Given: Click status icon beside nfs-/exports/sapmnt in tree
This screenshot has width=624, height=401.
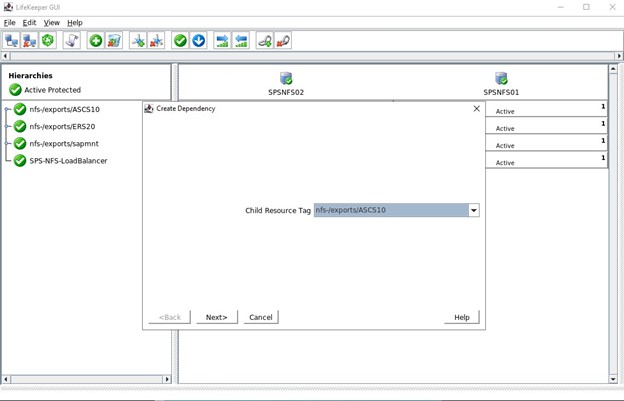Looking at the screenshot, I should pos(20,143).
